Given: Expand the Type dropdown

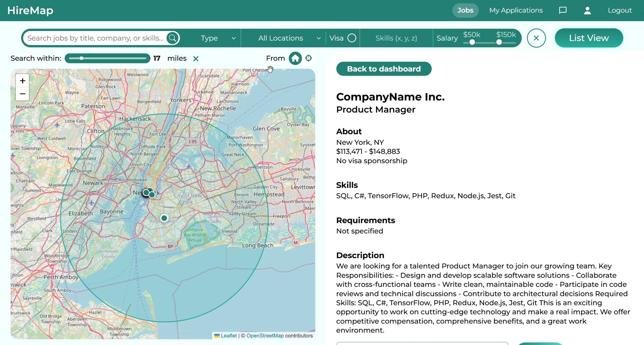Looking at the screenshot, I should [218, 38].
